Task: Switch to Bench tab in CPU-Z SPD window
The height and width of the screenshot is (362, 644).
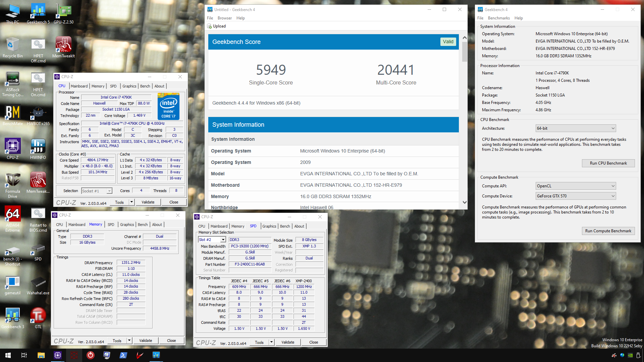Action: tap(285, 226)
